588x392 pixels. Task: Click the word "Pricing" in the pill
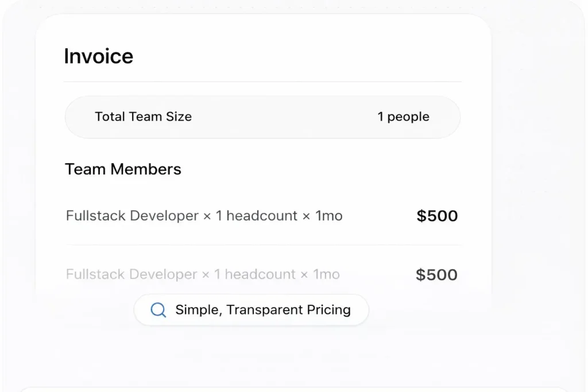pos(328,310)
